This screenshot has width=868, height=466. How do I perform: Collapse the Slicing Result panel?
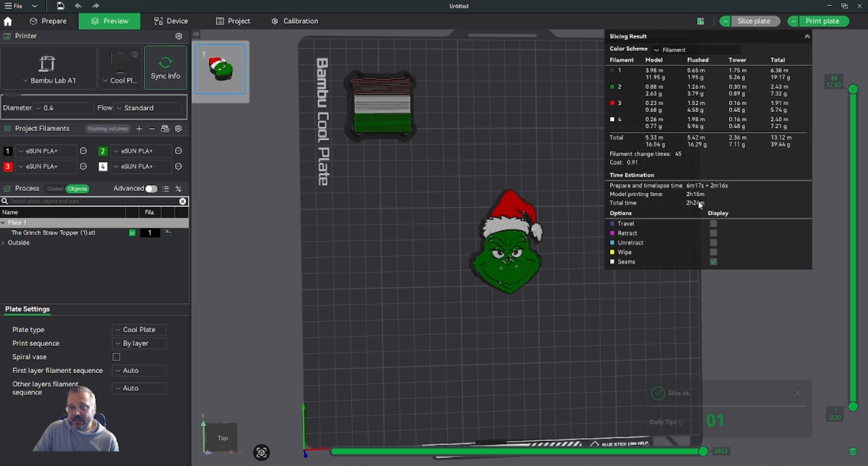(x=807, y=37)
